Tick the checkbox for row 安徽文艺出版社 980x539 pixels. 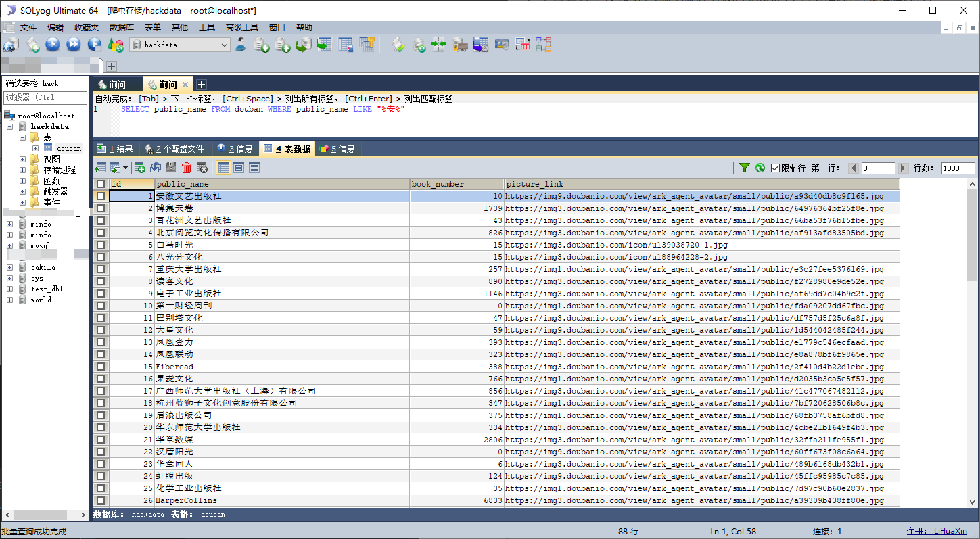coord(101,196)
